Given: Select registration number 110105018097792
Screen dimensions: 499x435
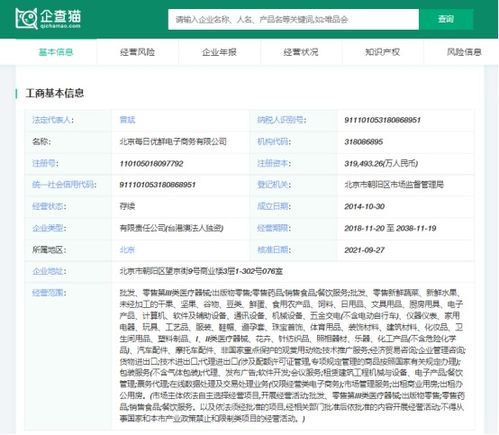Looking at the screenshot, I should [151, 163].
